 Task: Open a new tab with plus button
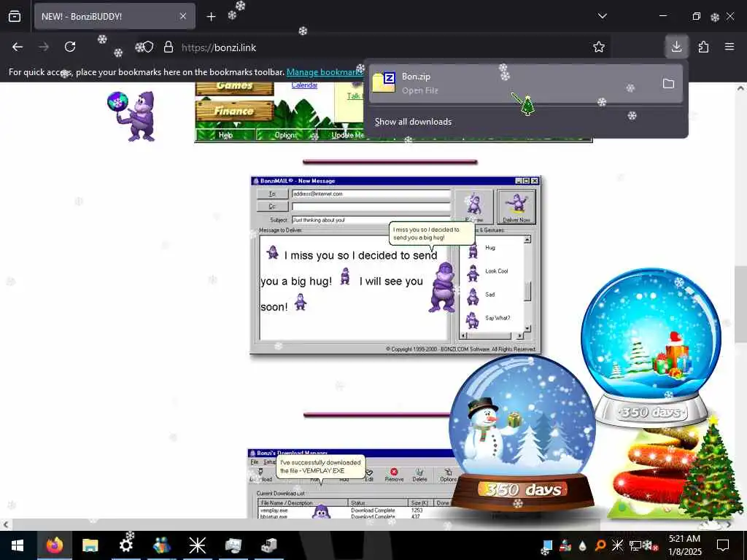(211, 17)
